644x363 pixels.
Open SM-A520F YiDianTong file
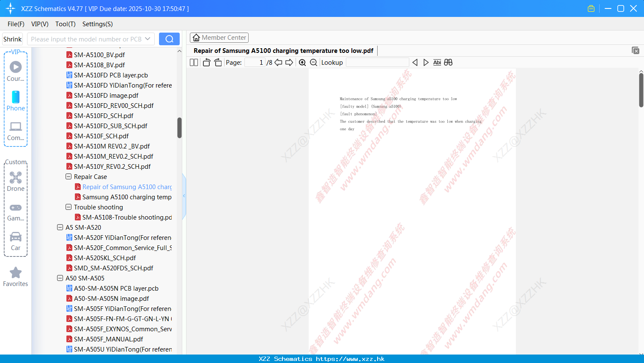pos(119,237)
